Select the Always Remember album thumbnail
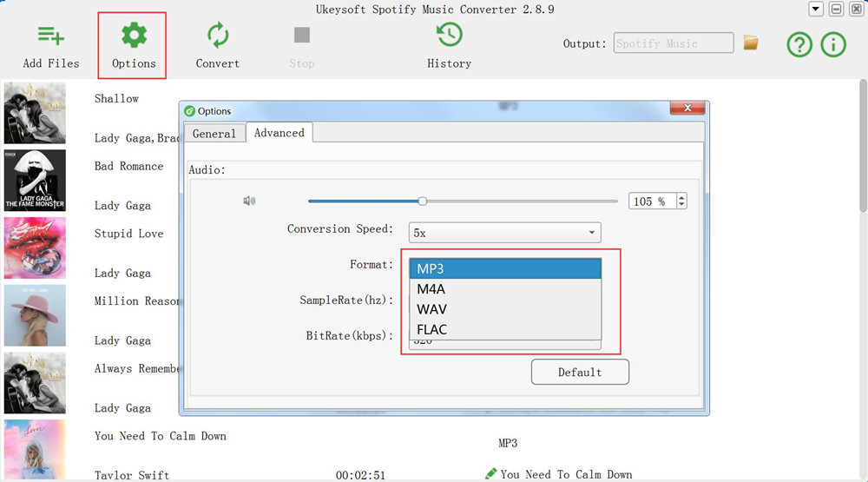Screen dimensions: 868x482 point(35,383)
